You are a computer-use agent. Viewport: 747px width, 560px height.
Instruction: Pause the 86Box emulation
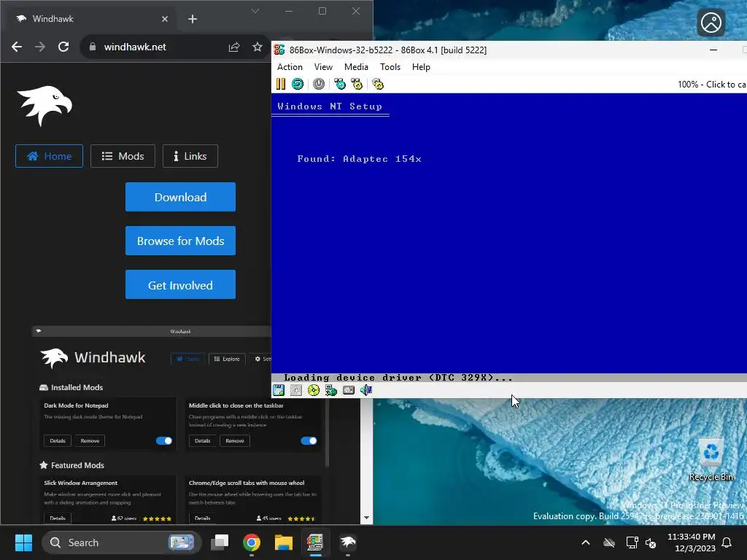tap(281, 85)
